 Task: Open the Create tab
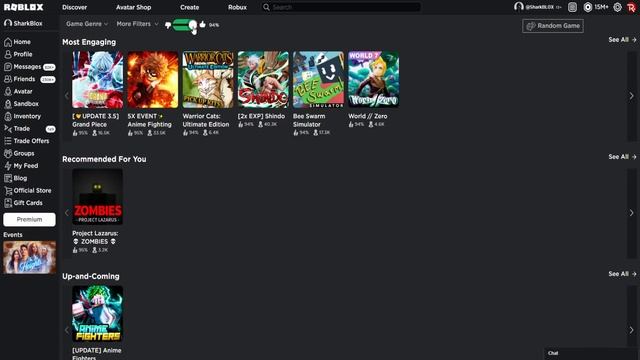pyautogui.click(x=190, y=7)
